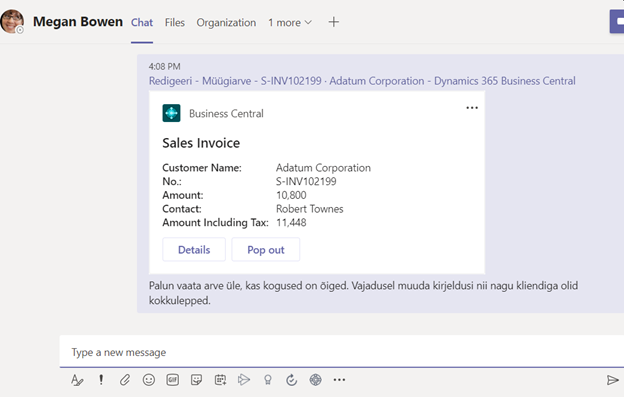Select the Adatum Corporation customer name value

pos(324,168)
